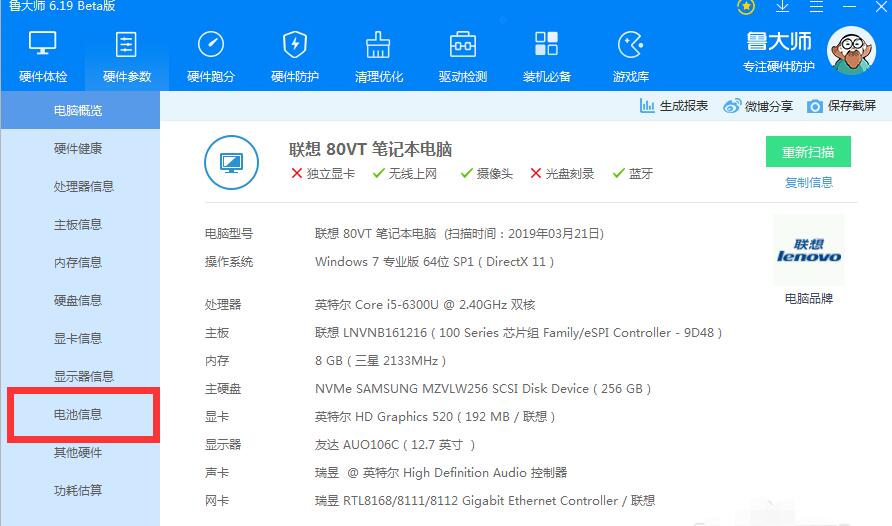Select 电脑概览 in the sidebar
This screenshot has height=526, width=892.
point(80,110)
